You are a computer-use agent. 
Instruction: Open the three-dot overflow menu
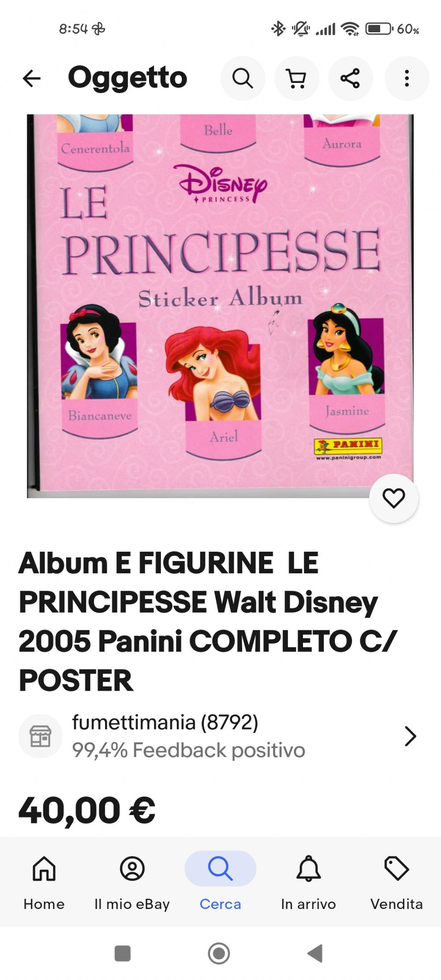pyautogui.click(x=407, y=79)
